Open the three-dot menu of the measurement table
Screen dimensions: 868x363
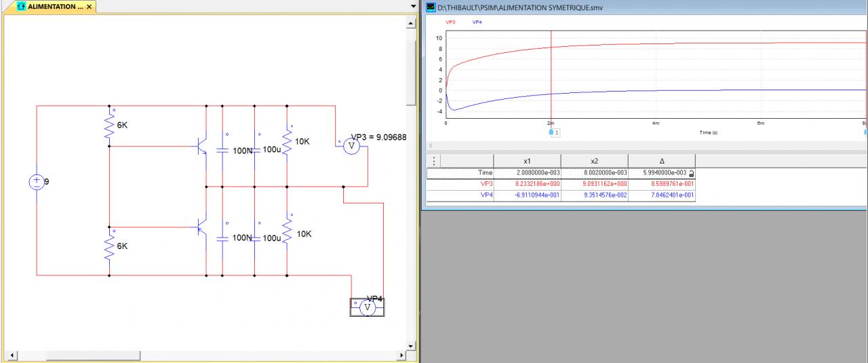pos(434,161)
